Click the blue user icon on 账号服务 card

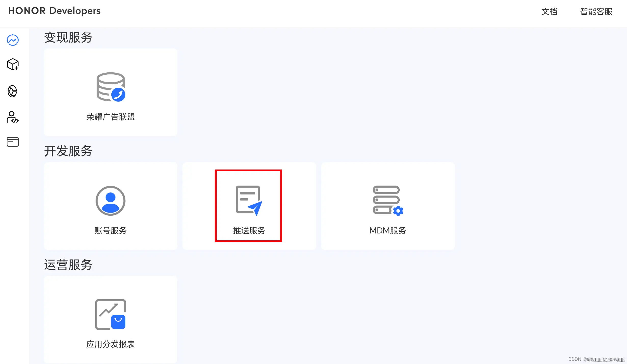(110, 201)
